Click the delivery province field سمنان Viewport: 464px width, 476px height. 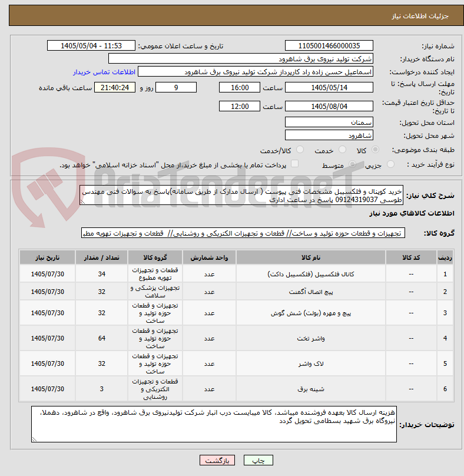pyautogui.click(x=329, y=123)
